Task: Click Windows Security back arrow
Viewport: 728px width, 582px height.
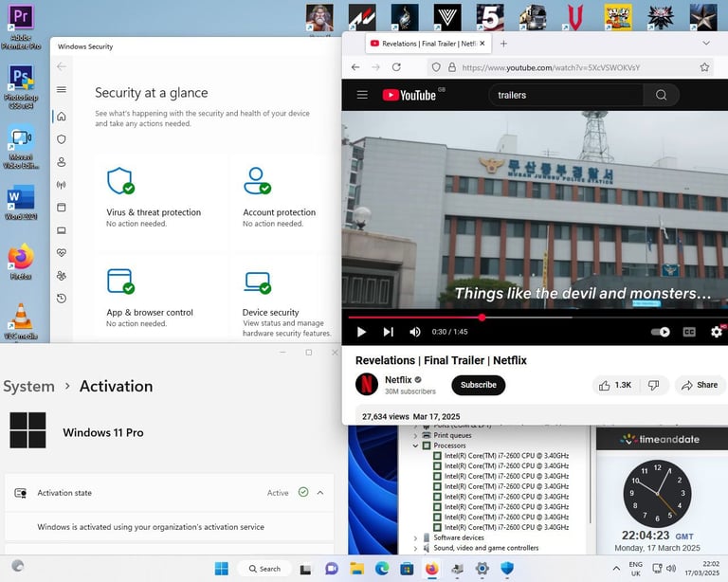Action: tap(62, 67)
